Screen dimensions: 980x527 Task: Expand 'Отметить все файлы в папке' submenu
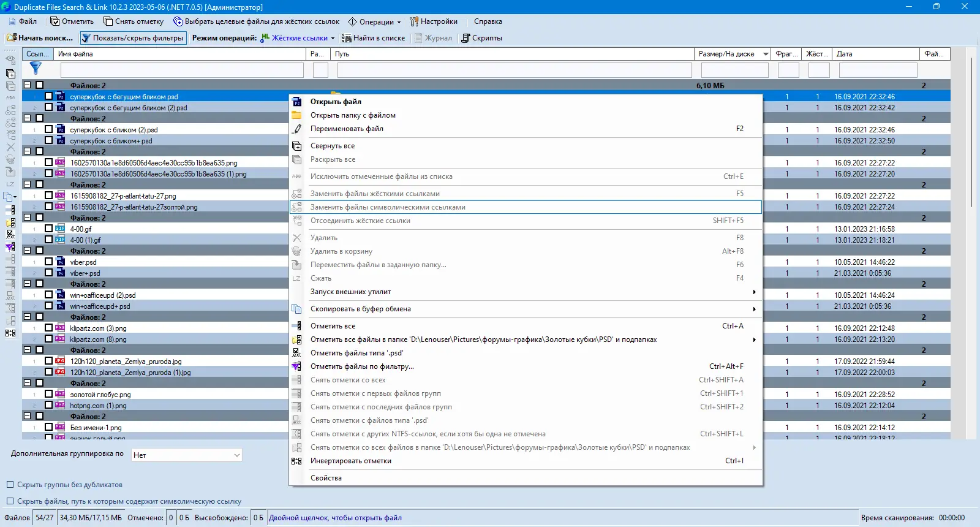pos(526,339)
